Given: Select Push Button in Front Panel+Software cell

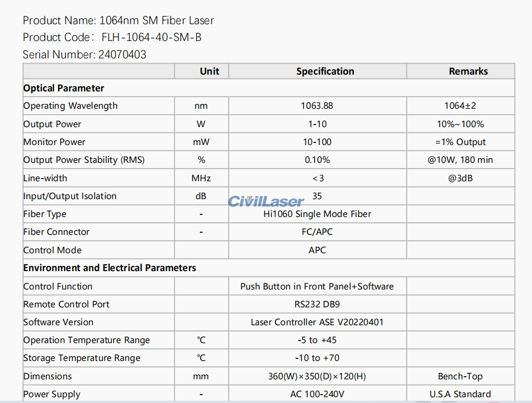Looking at the screenshot, I should click(x=317, y=286).
